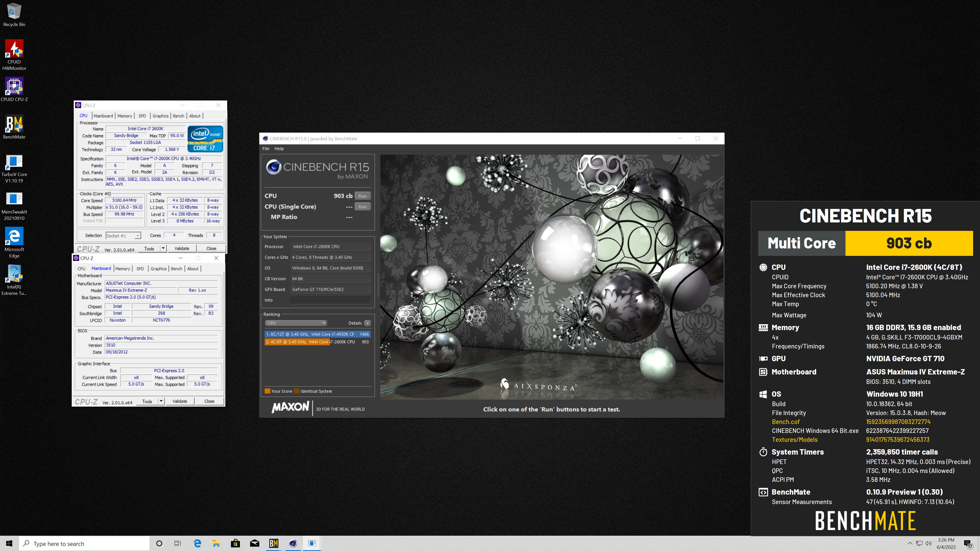Open the BenchMate desktop shortcut

(x=14, y=127)
